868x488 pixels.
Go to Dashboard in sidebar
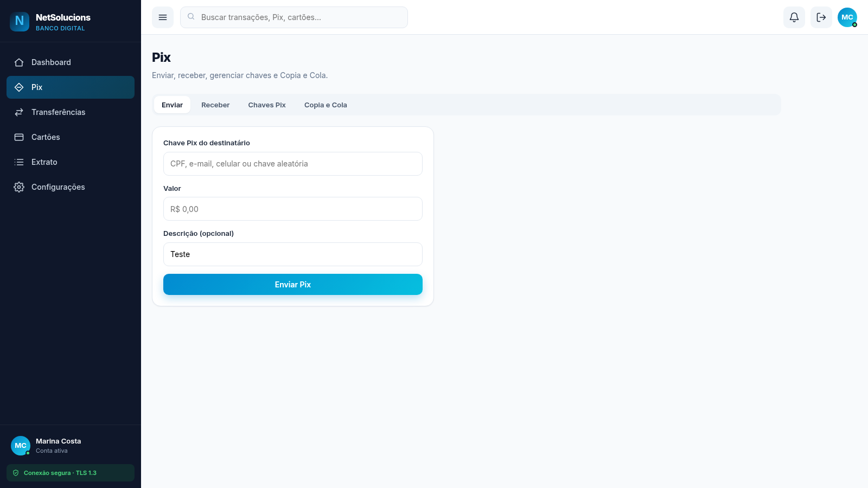(71, 62)
